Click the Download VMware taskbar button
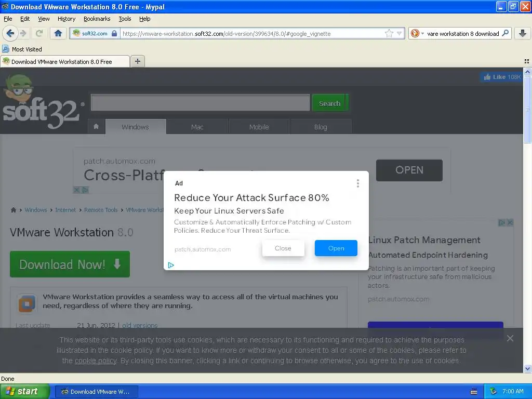 tap(96, 392)
